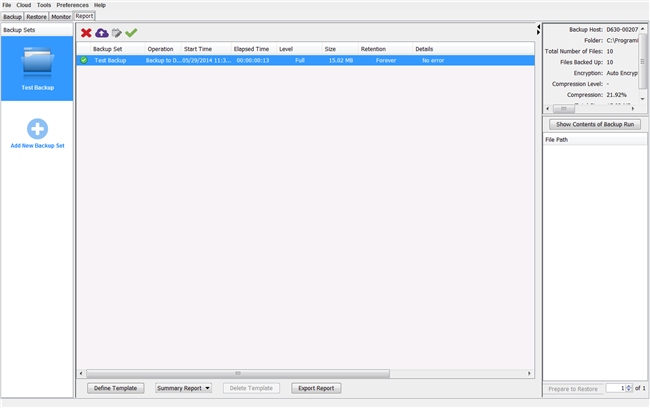Click the Define Template button
Image resolution: width=650 pixels, height=408 pixels.
coord(115,388)
